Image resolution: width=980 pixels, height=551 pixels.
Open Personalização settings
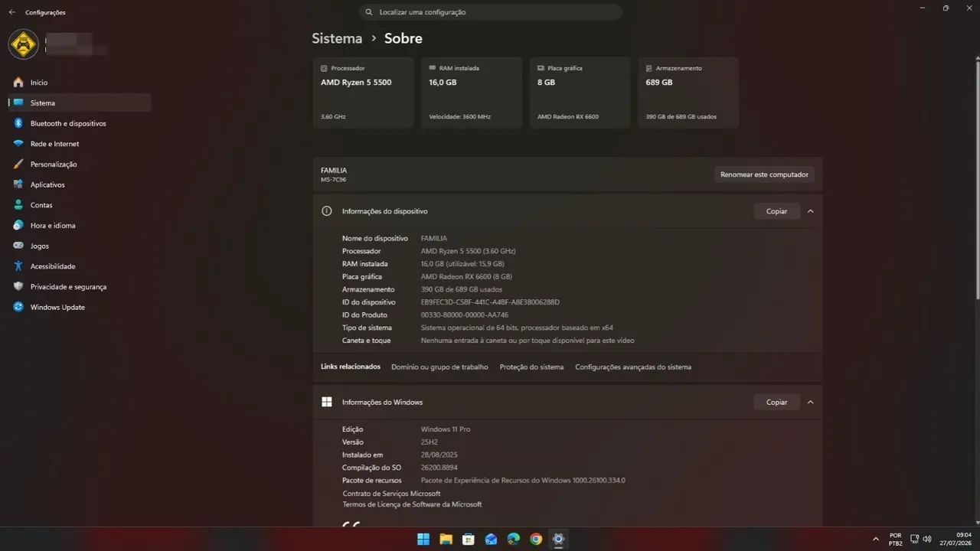80,164
